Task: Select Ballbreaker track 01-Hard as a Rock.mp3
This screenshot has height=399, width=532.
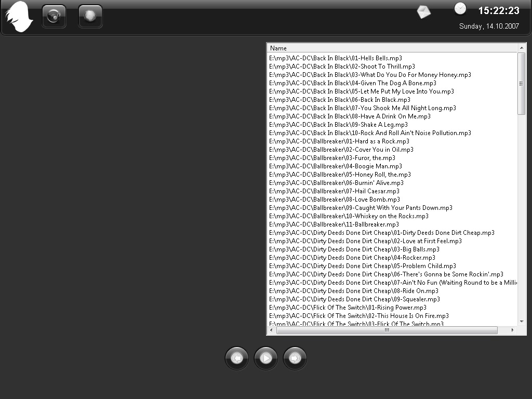Action: pos(339,141)
